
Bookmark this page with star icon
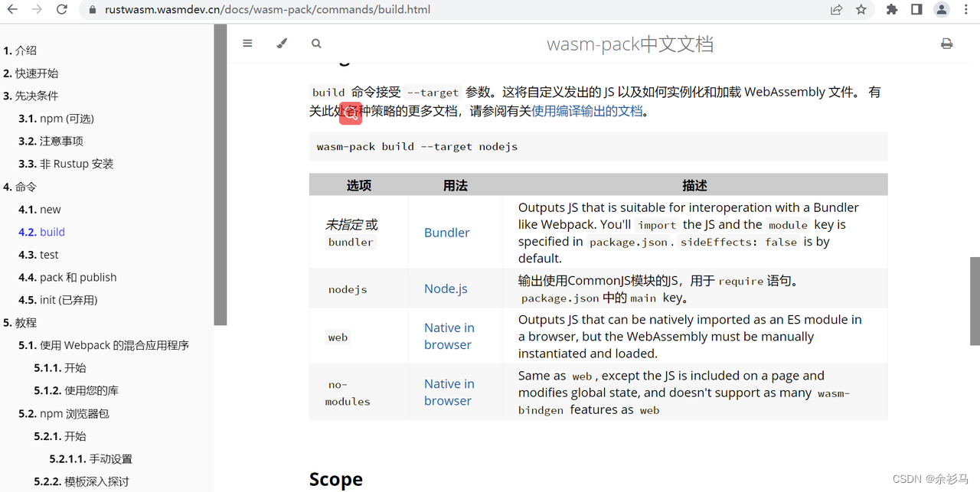click(x=861, y=10)
